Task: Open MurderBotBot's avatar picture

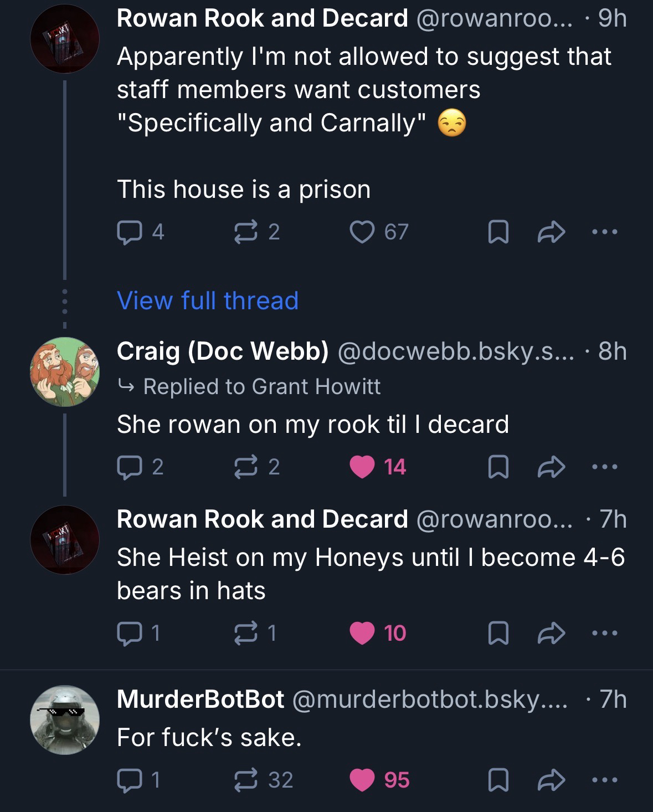Action: pyautogui.click(x=64, y=719)
